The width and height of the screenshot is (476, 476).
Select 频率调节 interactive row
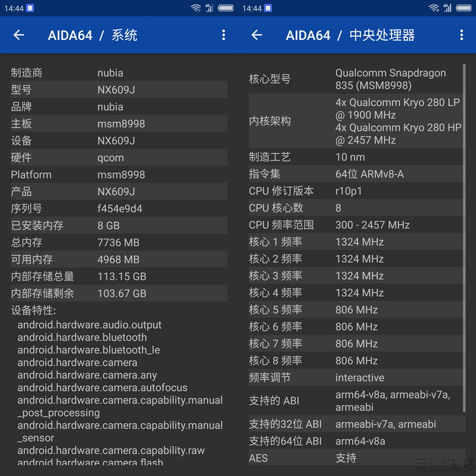[357, 378]
